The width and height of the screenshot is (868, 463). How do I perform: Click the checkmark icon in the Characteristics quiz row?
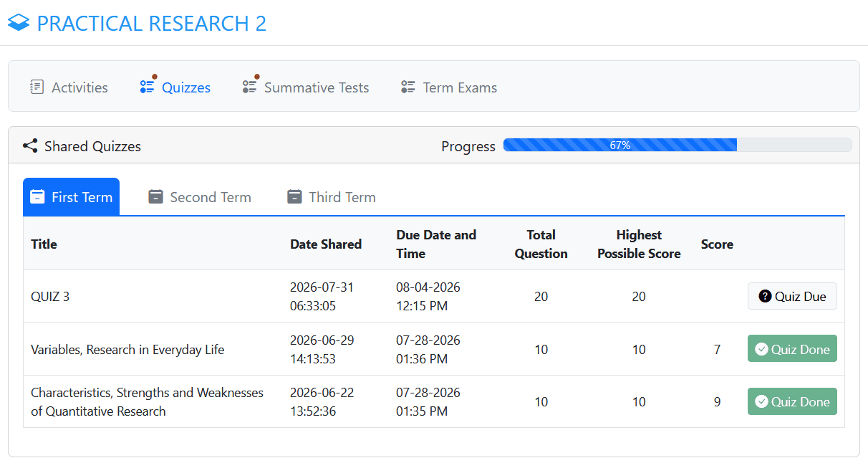click(762, 402)
